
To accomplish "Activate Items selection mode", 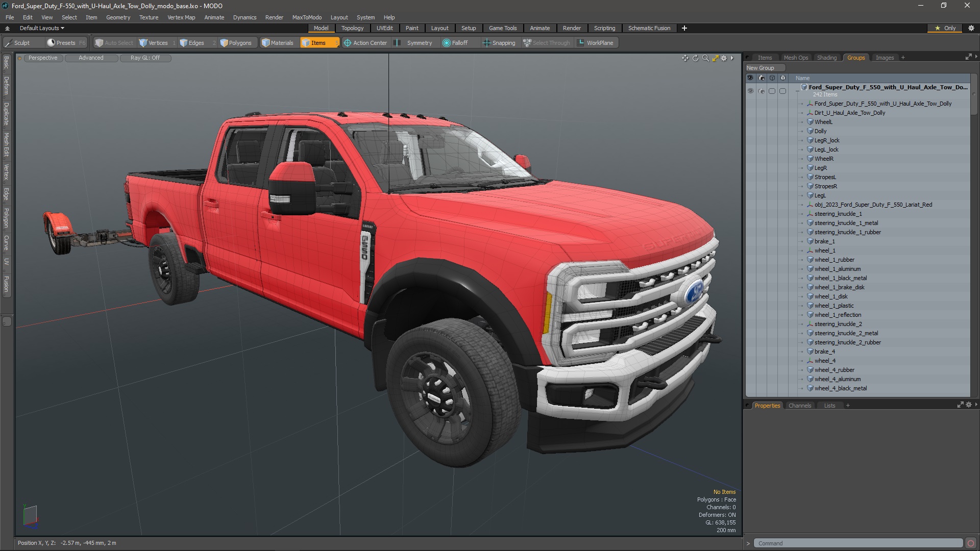I will 319,43.
